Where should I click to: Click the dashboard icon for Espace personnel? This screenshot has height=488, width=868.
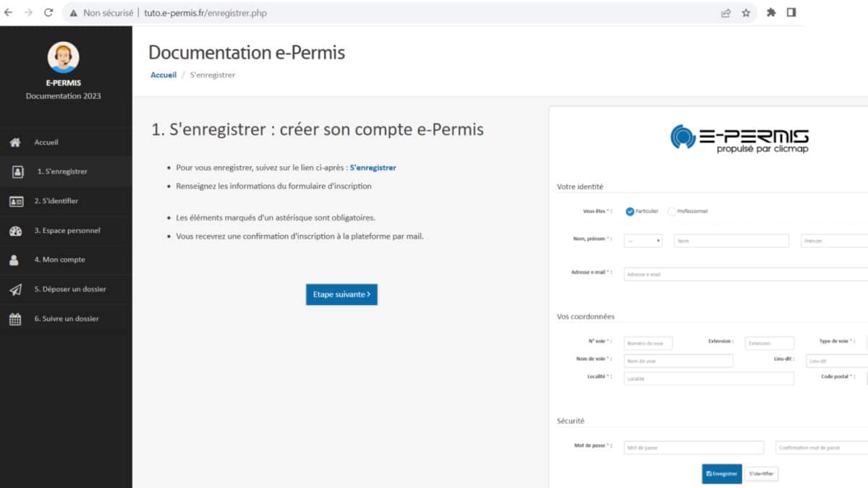(15, 231)
